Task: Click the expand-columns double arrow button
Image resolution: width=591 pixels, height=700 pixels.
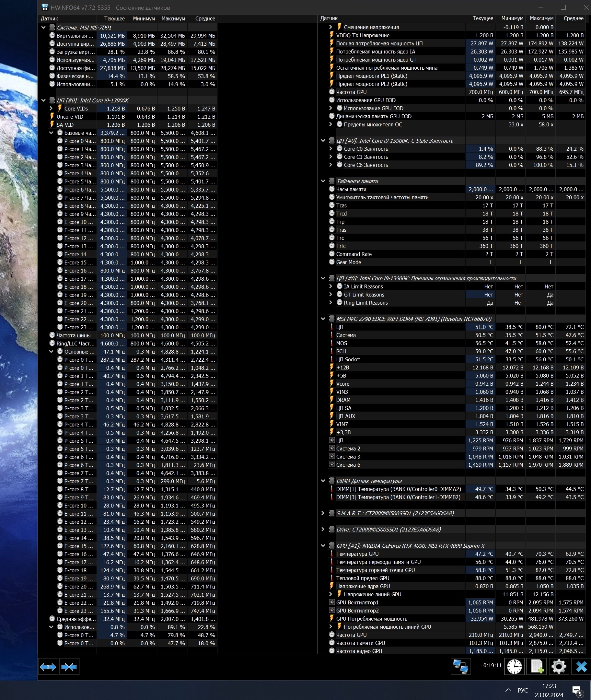Action: pos(48,667)
